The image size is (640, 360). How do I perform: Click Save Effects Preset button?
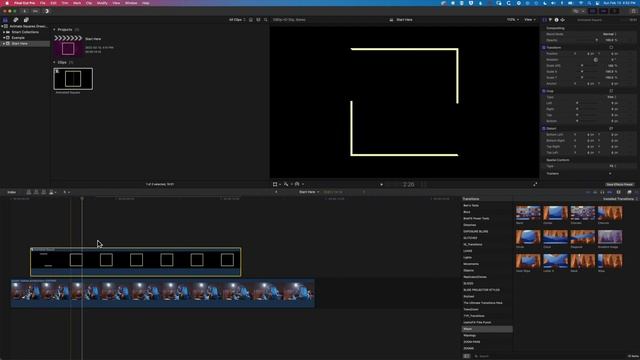pos(620,184)
